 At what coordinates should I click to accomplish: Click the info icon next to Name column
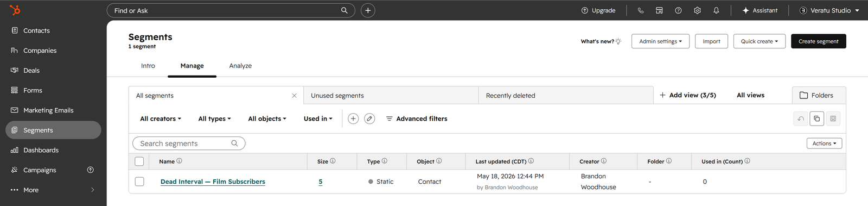pyautogui.click(x=179, y=161)
